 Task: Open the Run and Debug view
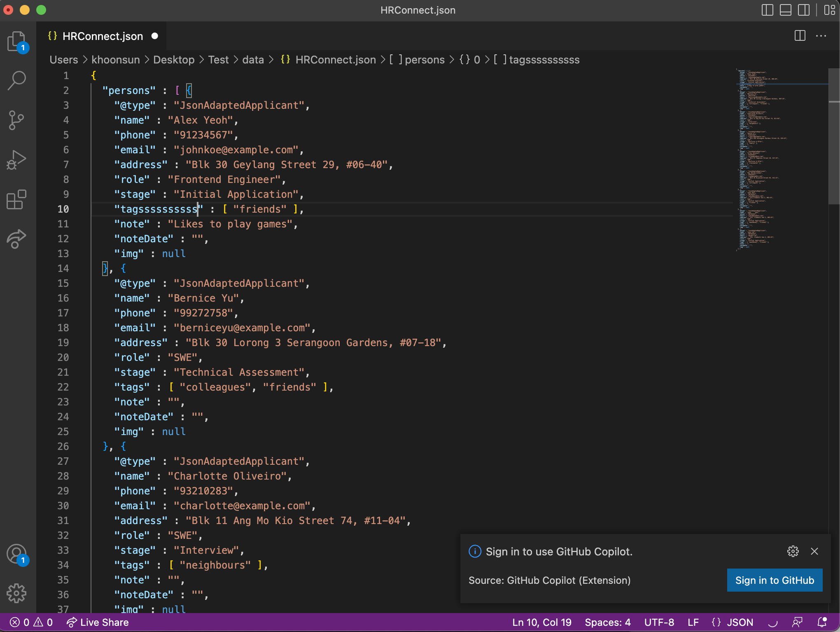(x=16, y=159)
